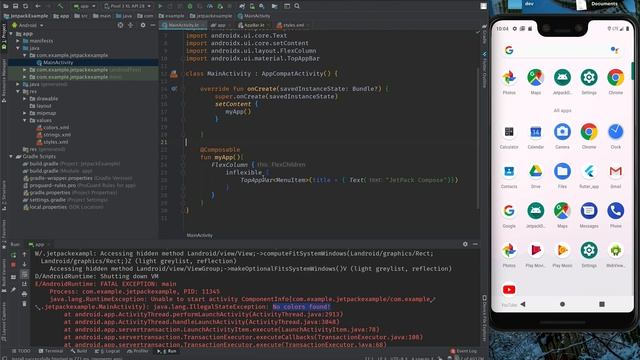Open the Terminal tool window tab
This screenshot has height=360, width=640.
[51, 351]
